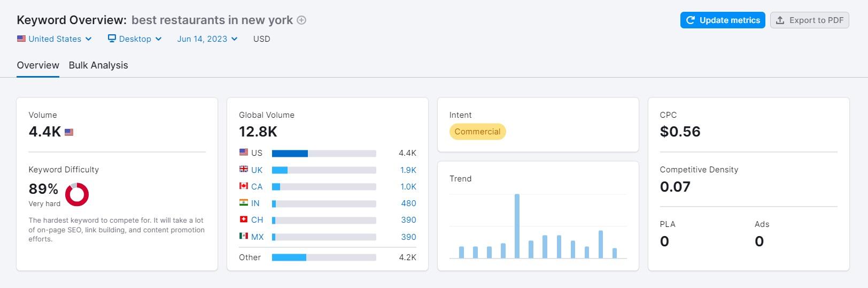
Task: Click the Mexico flag in Global Volume
Action: 244,236
